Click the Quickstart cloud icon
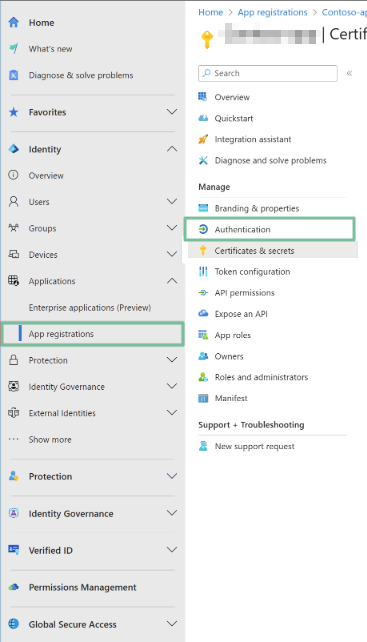This screenshot has width=367, height=642. tap(203, 118)
